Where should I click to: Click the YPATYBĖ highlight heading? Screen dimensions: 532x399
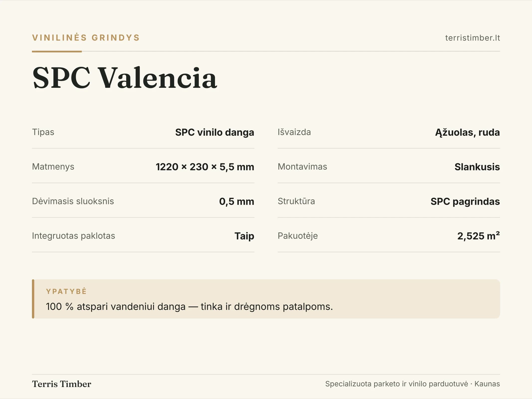66,291
